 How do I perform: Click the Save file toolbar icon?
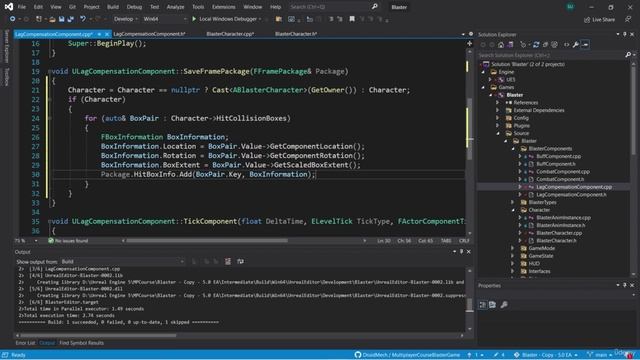pos(62,19)
